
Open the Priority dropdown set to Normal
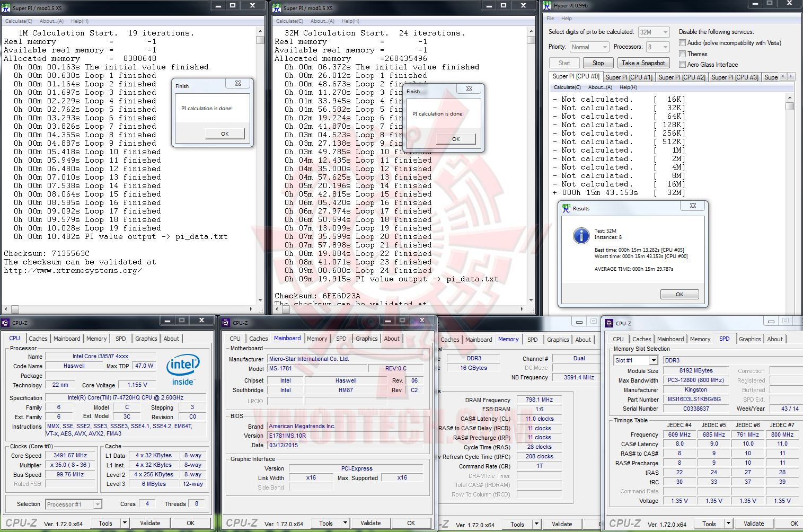tap(589, 47)
